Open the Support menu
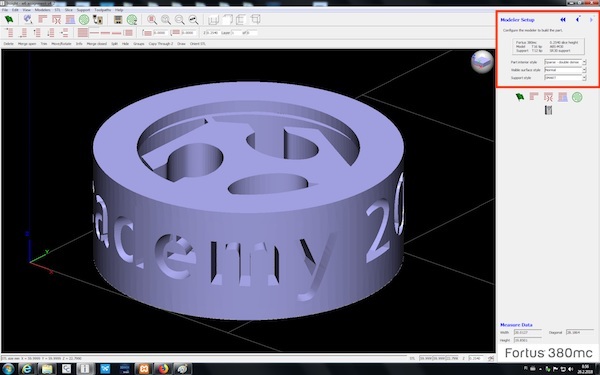 (83, 10)
